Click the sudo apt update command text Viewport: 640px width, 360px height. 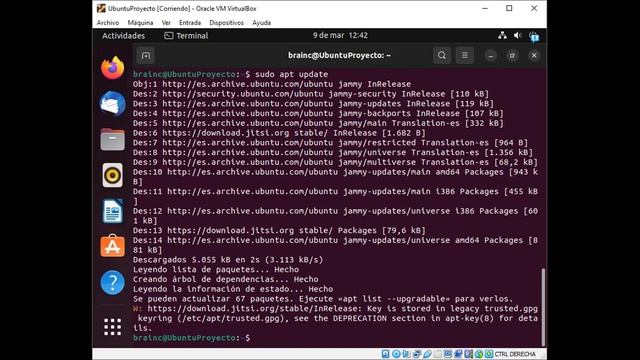[x=291, y=74]
